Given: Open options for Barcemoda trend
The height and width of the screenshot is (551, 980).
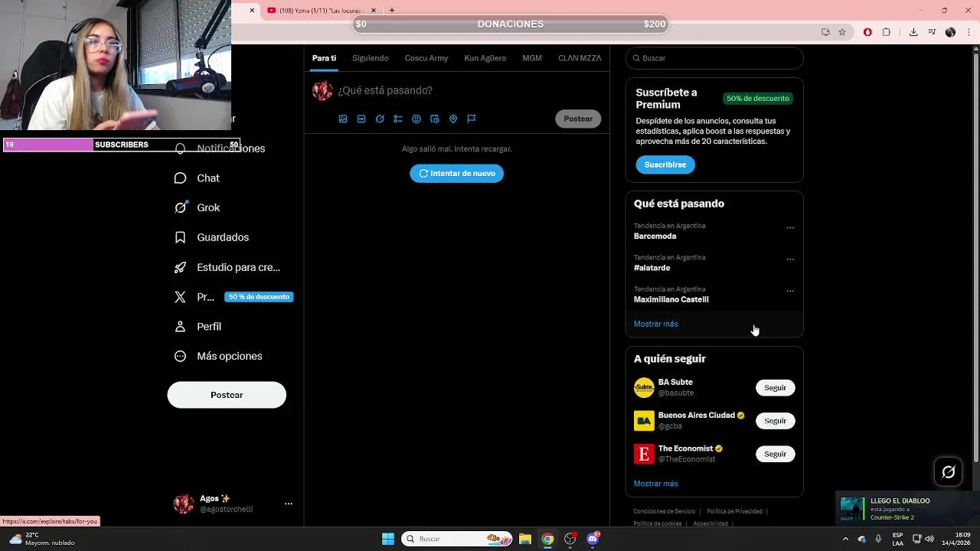Looking at the screenshot, I should point(790,228).
